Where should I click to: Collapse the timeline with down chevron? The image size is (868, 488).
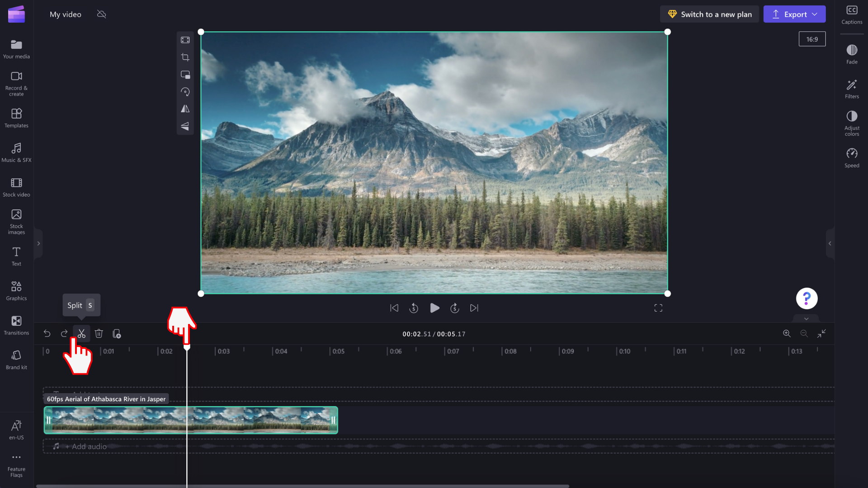pyautogui.click(x=806, y=319)
